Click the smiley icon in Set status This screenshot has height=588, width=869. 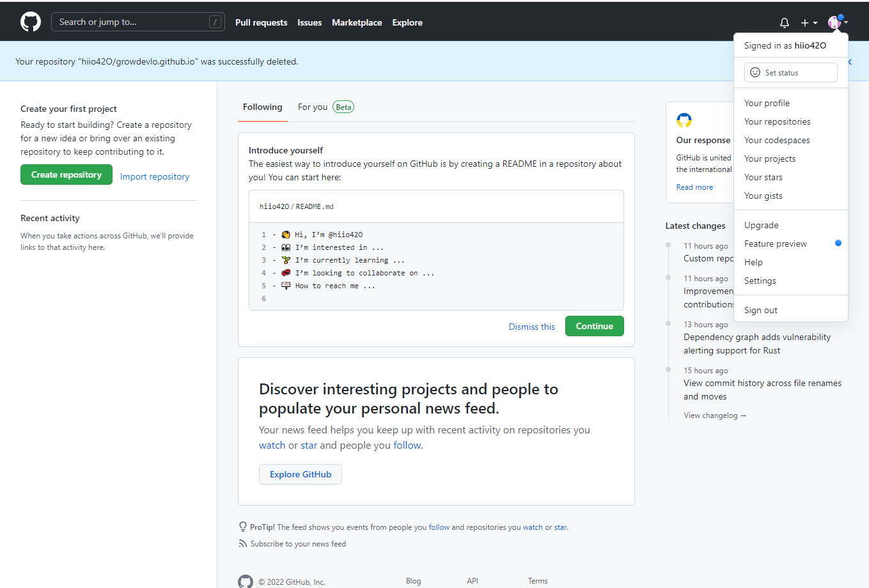pos(755,72)
